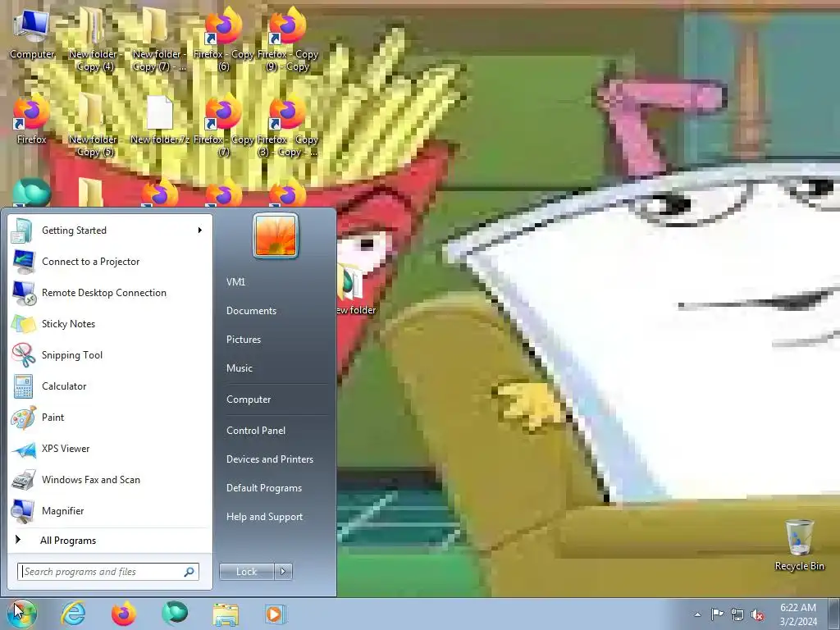Launch Calculator from Start menu
840x630 pixels.
click(110, 386)
